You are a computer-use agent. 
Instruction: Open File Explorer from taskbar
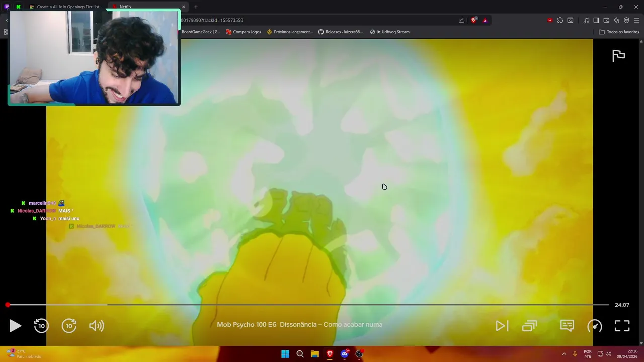pyautogui.click(x=315, y=354)
